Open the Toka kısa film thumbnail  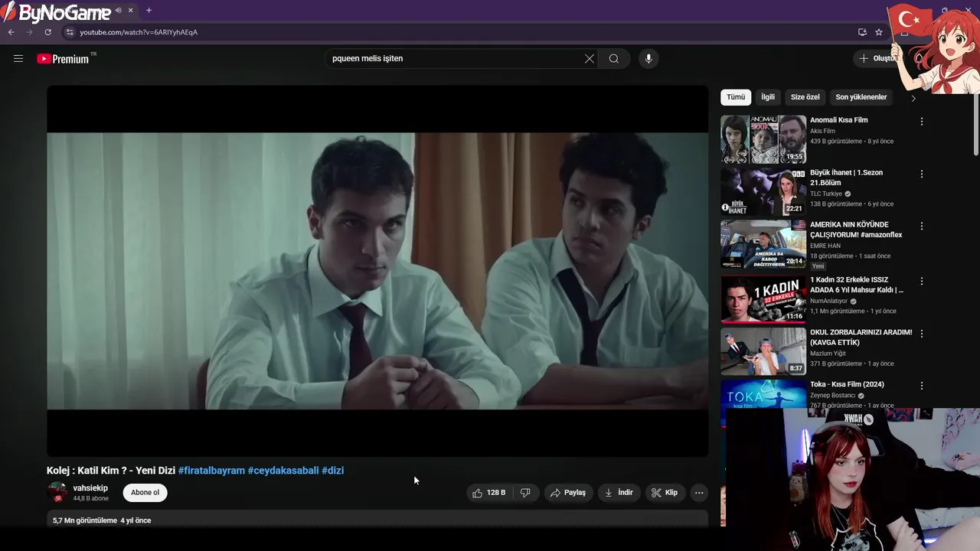point(763,393)
